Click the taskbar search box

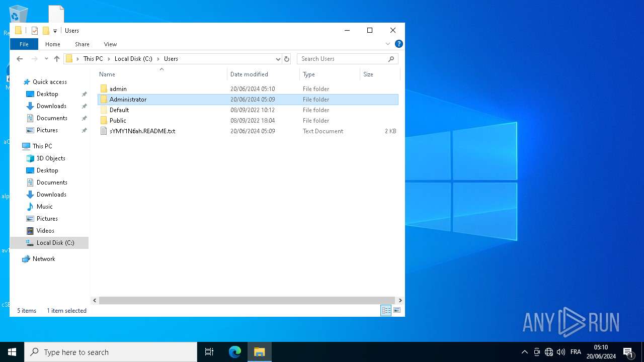tap(111, 352)
